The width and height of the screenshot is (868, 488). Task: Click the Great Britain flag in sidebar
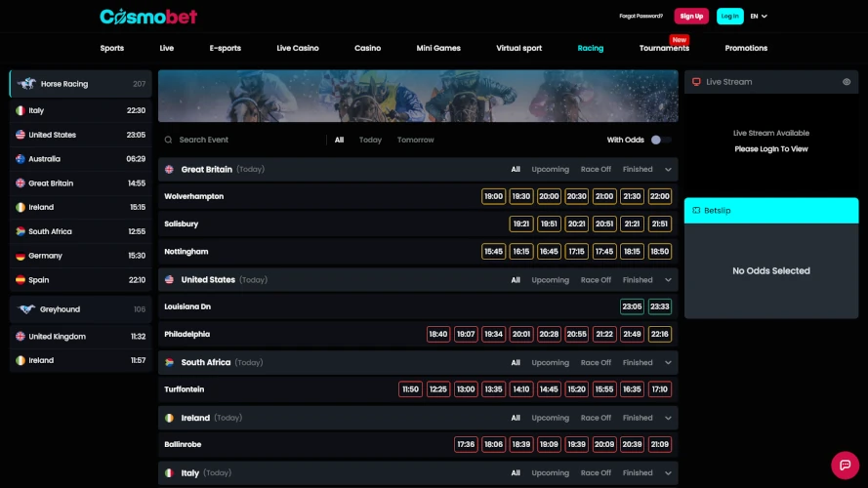21,183
